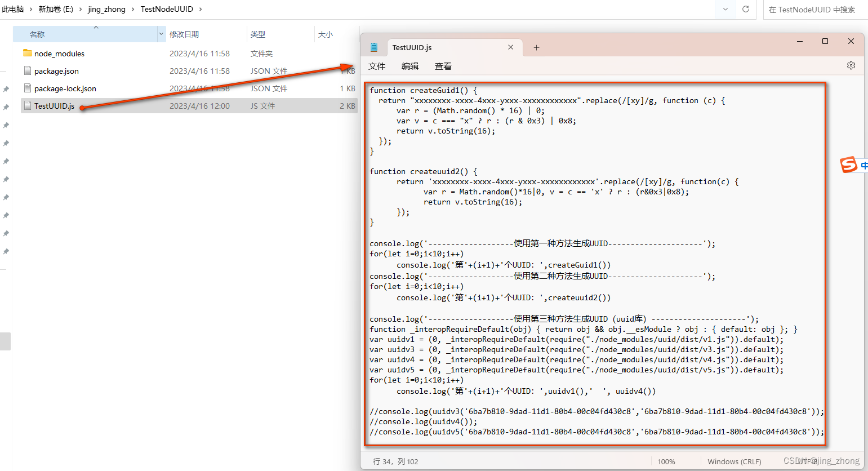Open the address bar history dropdown
868x471 pixels.
click(725, 9)
